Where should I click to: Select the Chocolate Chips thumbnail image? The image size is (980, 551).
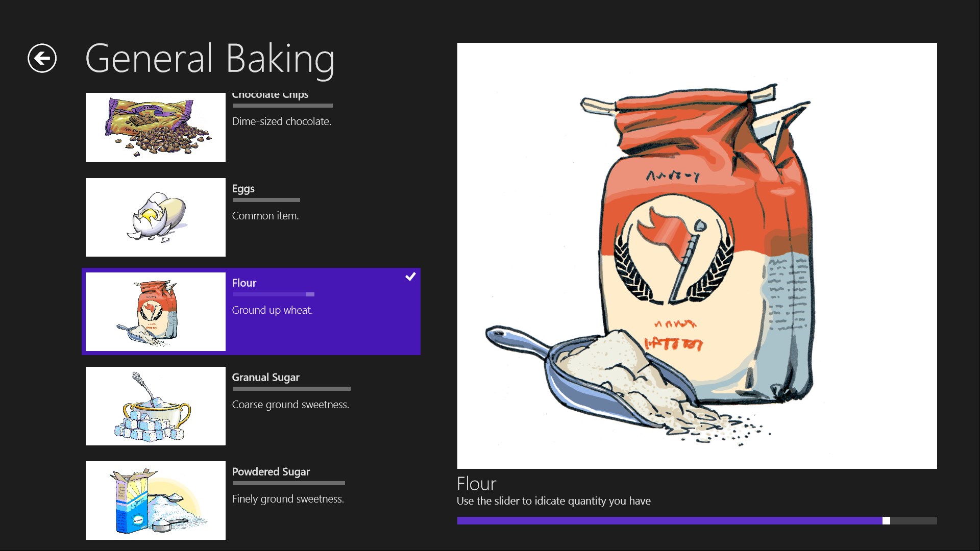[x=155, y=128]
